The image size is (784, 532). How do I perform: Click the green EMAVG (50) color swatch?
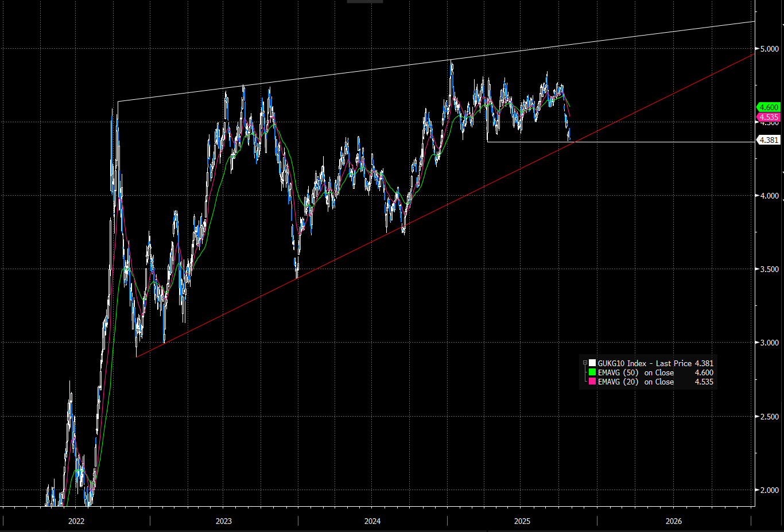pyautogui.click(x=592, y=372)
